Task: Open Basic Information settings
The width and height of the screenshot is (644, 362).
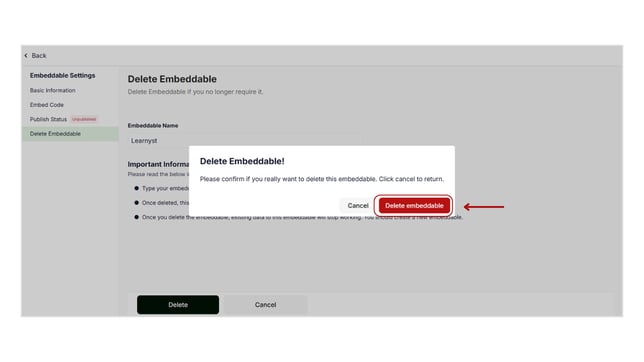Action: [53, 90]
